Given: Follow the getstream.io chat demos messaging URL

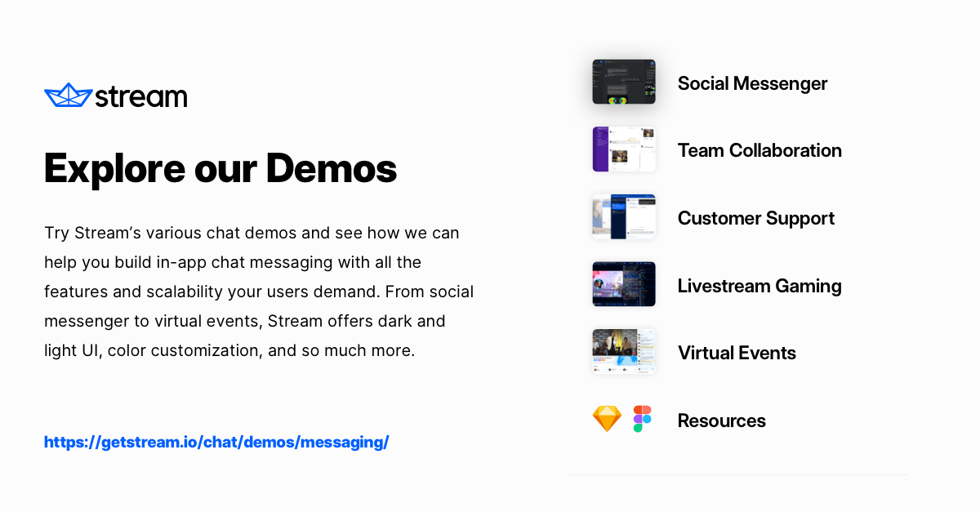Looking at the screenshot, I should click(x=216, y=442).
